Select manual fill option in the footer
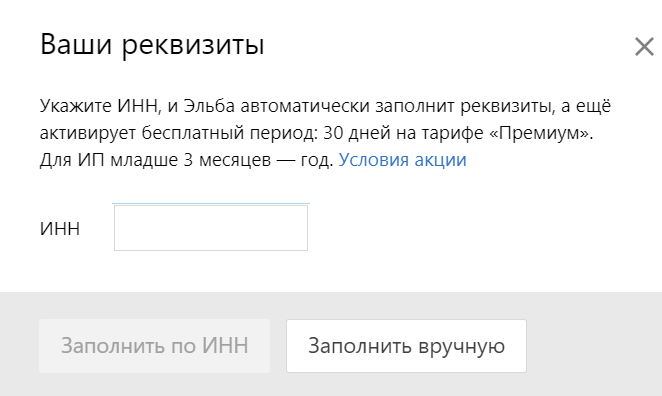The height and width of the screenshot is (396, 662). click(x=406, y=346)
